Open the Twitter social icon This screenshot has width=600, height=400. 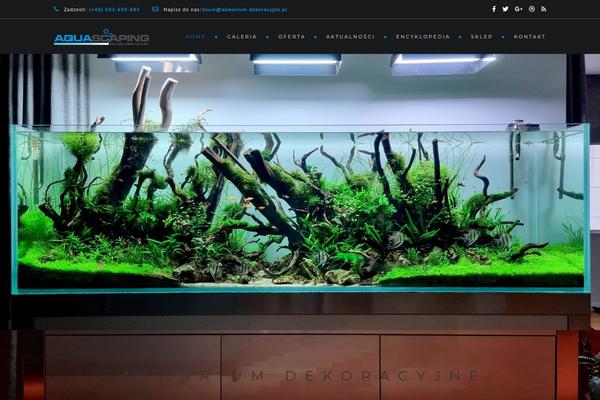tap(505, 9)
